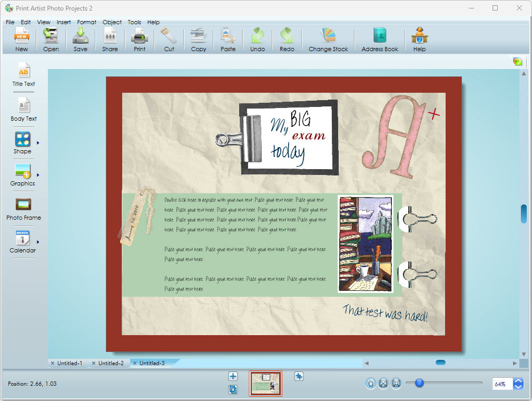Open the zoom percentage dropdown

click(518, 384)
